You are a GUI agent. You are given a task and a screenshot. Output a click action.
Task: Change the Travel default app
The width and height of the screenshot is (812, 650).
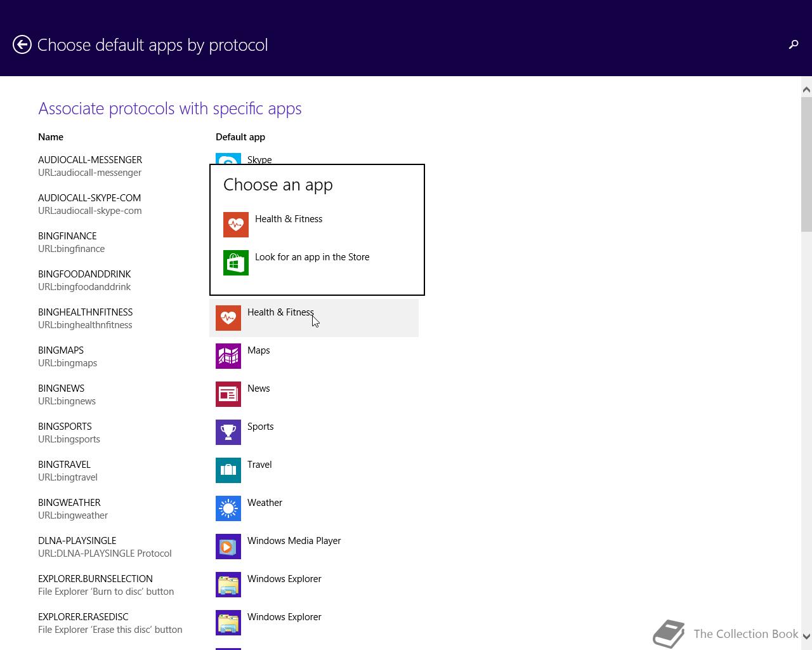(314, 470)
